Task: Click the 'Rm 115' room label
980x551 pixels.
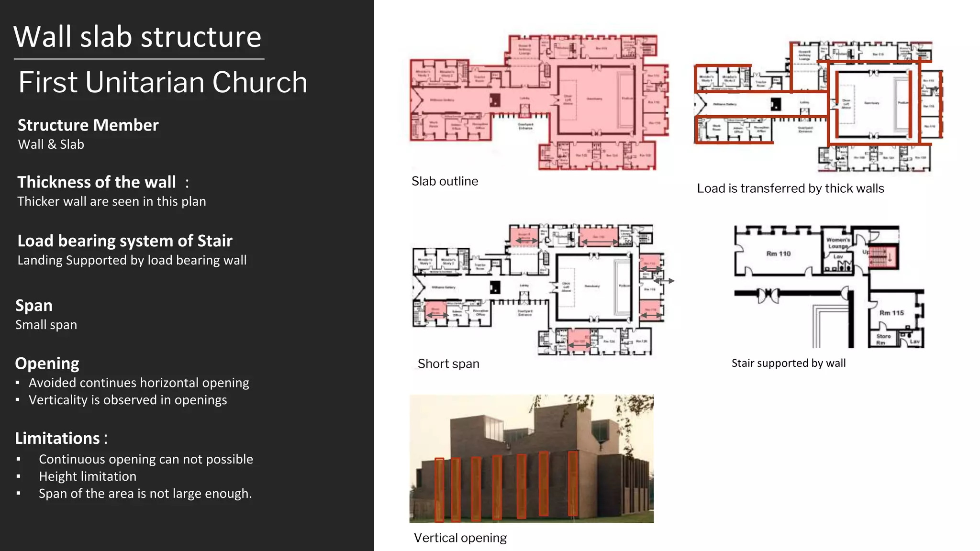Action: 891,313
